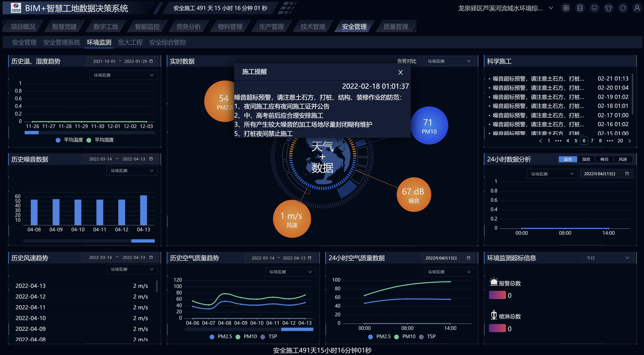Click the server rack icon in header
Viewport: 644px width, 355px height.
[580, 8]
